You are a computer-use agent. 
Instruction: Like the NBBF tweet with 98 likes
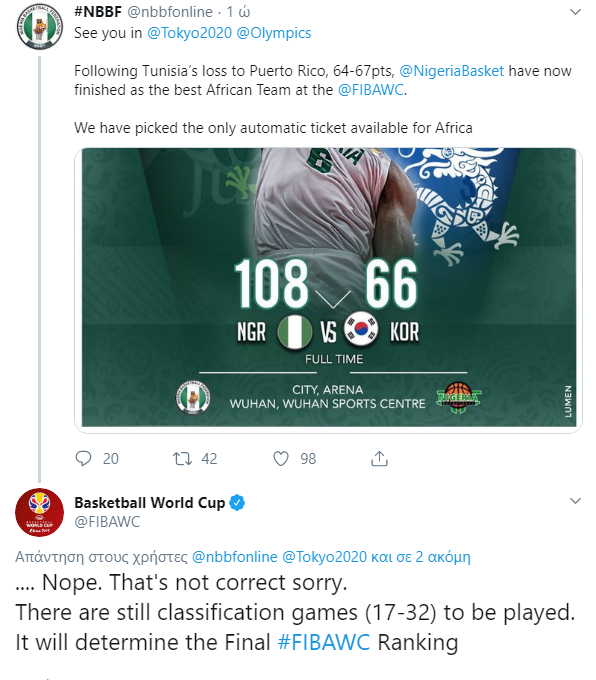(x=281, y=458)
